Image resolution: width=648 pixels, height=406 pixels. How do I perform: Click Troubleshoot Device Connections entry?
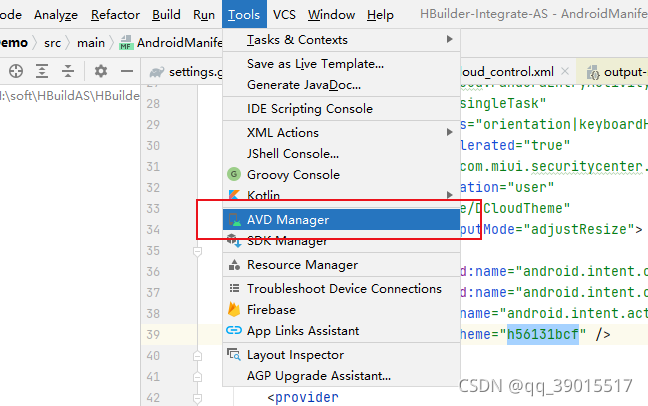[341, 289]
